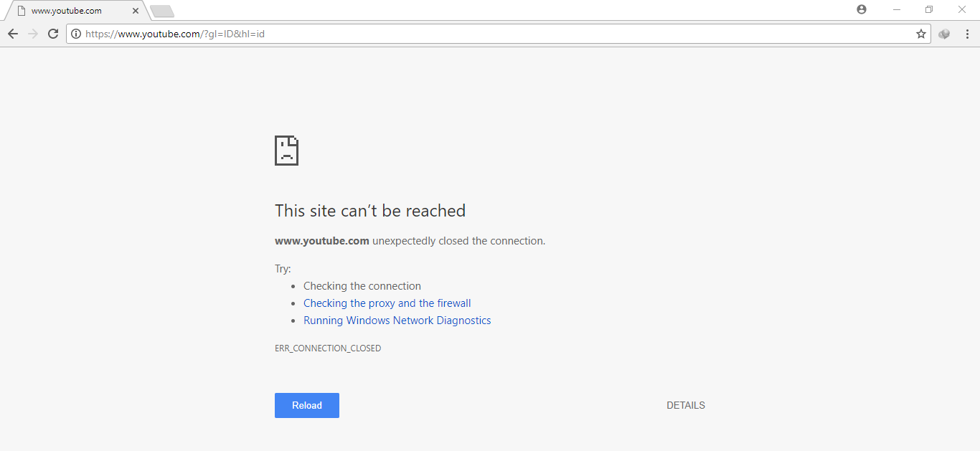Minimize the browser window
Screen dimensions: 980x451
coord(897,9)
